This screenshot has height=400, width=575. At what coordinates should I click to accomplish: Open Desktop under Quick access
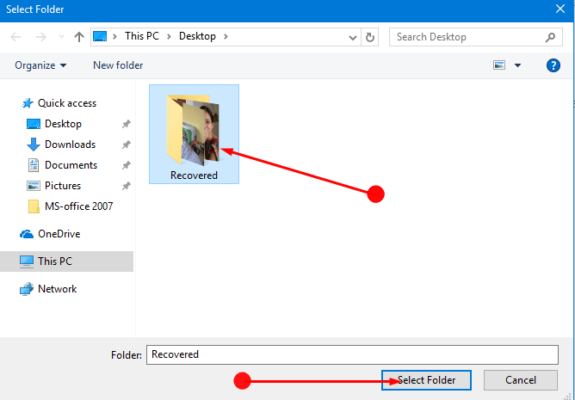point(63,124)
